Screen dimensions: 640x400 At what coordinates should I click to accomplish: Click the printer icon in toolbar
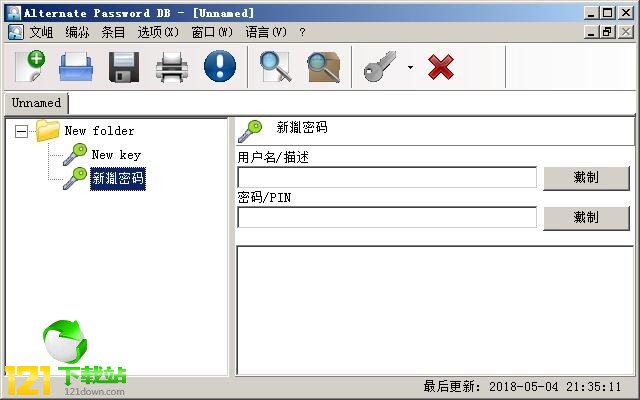tap(172, 67)
